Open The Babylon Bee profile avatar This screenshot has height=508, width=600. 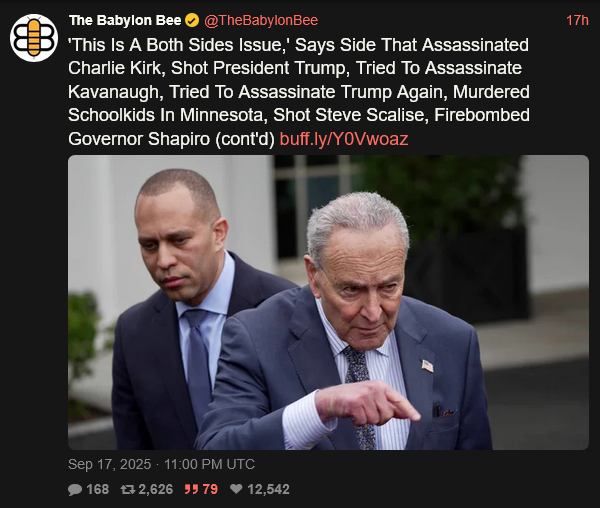(34, 38)
